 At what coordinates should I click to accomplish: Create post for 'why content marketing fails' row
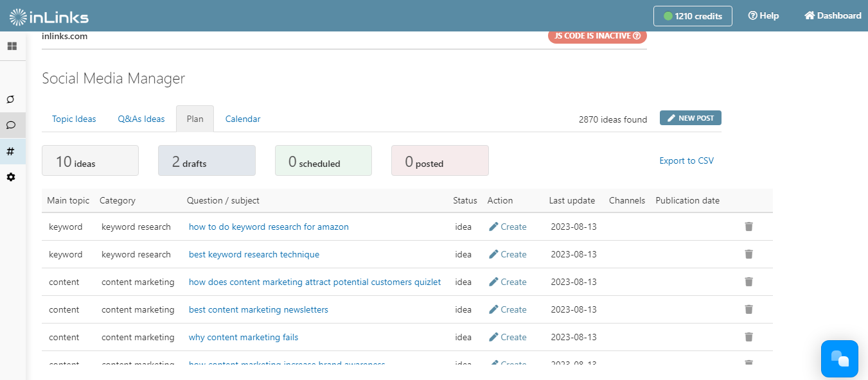click(x=508, y=337)
